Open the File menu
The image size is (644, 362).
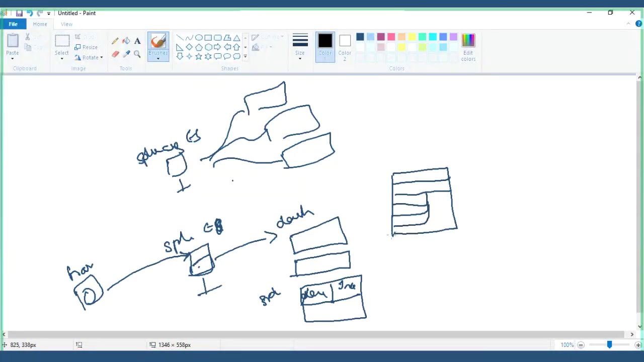[x=13, y=24]
